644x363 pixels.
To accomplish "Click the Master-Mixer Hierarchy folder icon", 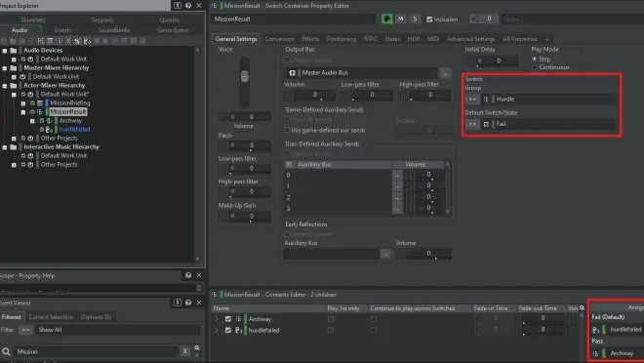I will 13,67.
